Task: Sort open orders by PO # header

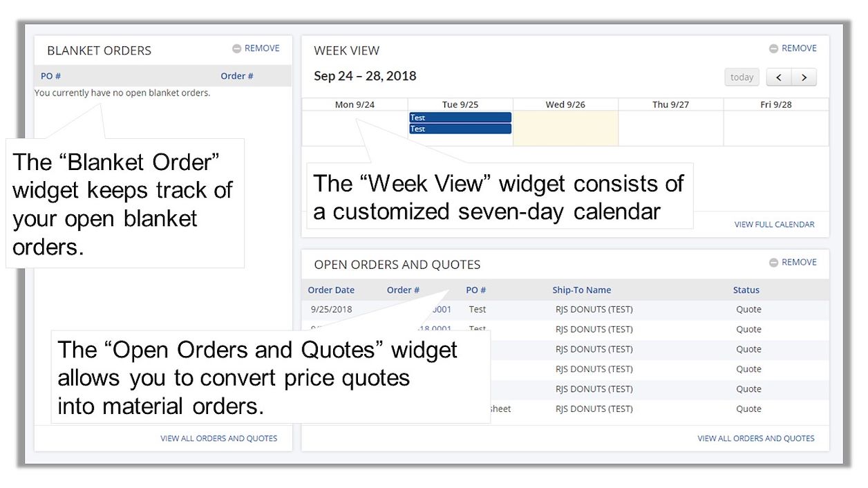Action: pos(475,290)
